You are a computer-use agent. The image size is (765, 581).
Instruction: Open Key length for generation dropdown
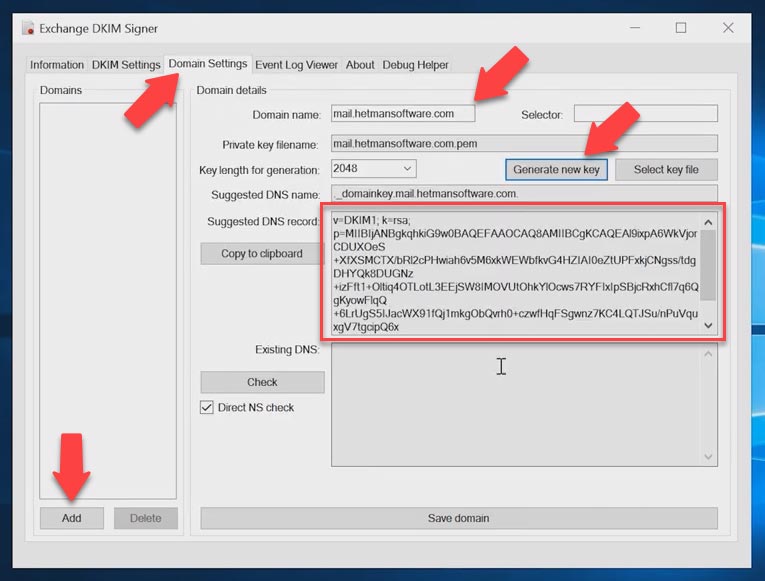[373, 169]
